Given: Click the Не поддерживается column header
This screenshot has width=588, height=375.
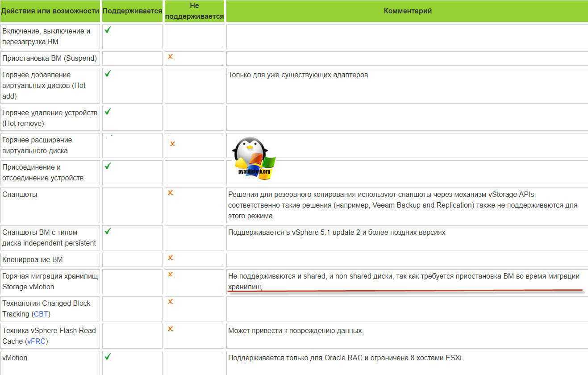Looking at the screenshot, I should pyautogui.click(x=194, y=11).
